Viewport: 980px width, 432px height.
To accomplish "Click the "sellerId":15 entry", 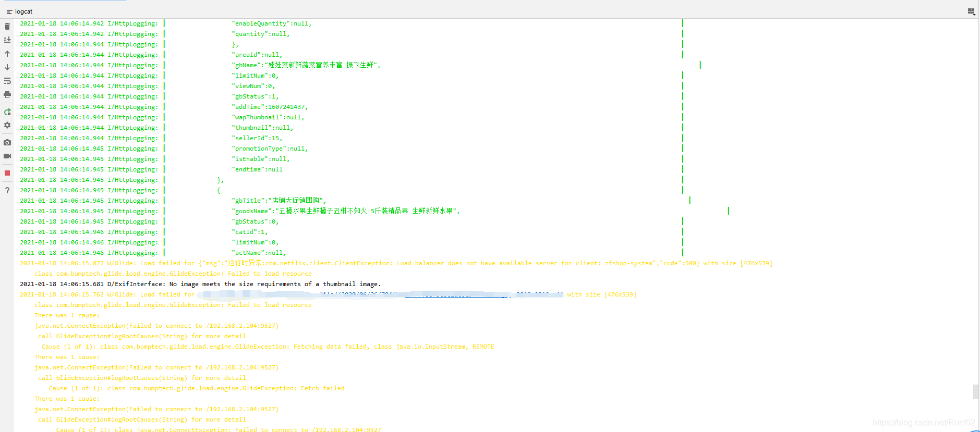I will [257, 138].
